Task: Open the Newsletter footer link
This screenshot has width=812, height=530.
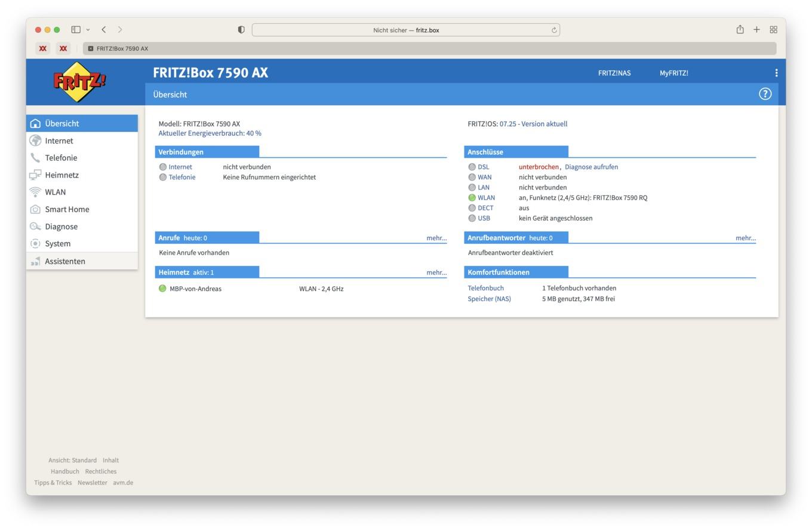Action: (x=93, y=483)
